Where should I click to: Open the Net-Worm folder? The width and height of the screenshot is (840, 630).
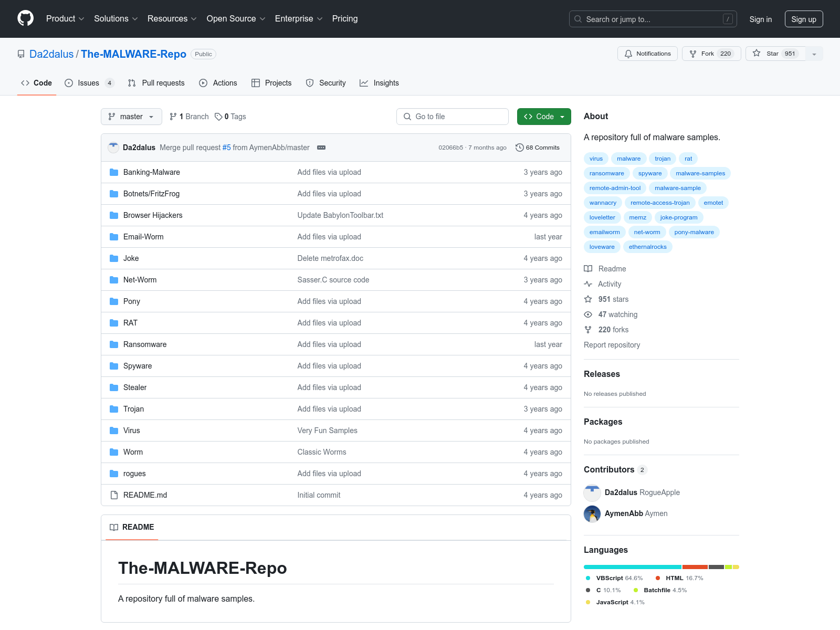coord(140,280)
